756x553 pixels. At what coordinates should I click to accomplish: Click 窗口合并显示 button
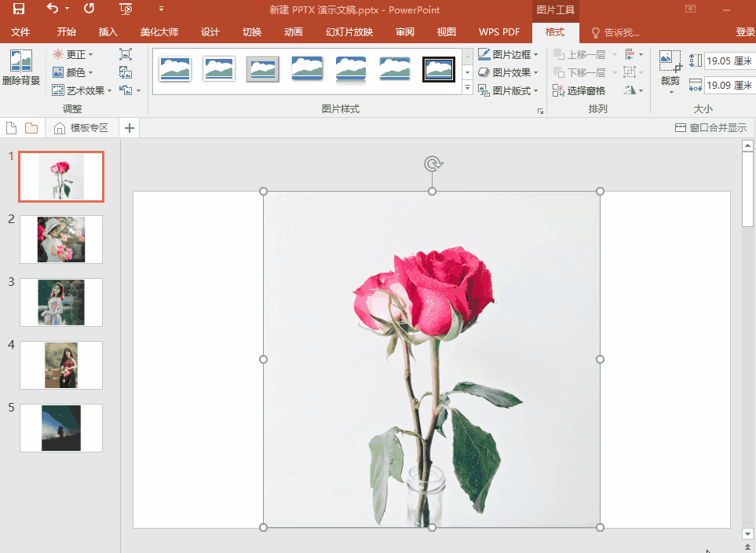pos(710,128)
